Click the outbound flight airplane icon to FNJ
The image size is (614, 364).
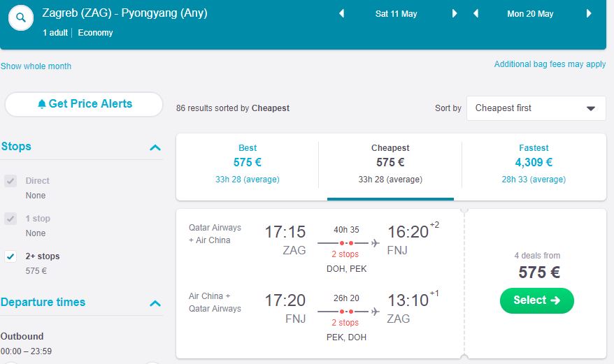click(376, 243)
